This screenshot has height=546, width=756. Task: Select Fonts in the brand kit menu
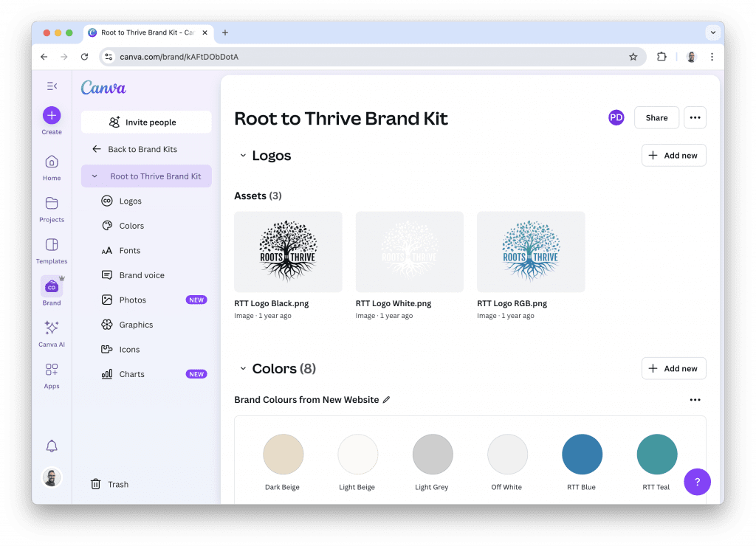click(130, 251)
